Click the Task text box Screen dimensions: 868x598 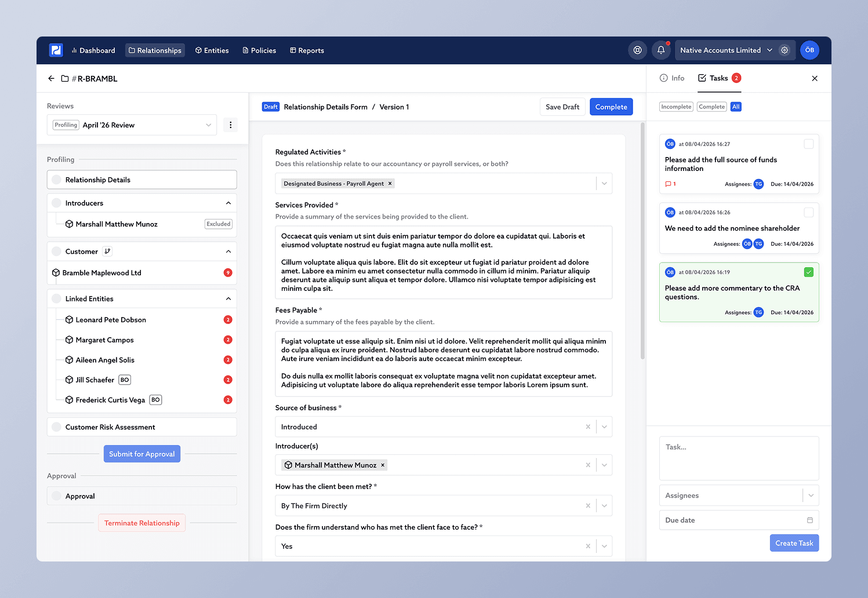click(x=739, y=458)
